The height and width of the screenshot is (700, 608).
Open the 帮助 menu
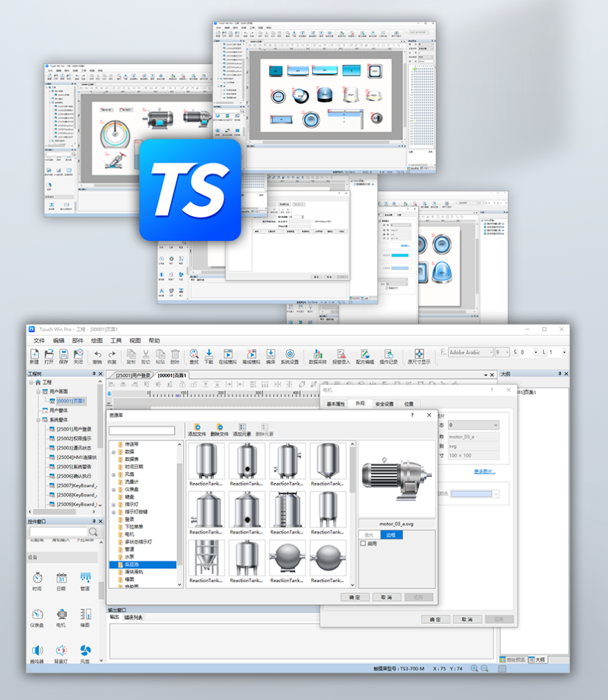(x=154, y=341)
